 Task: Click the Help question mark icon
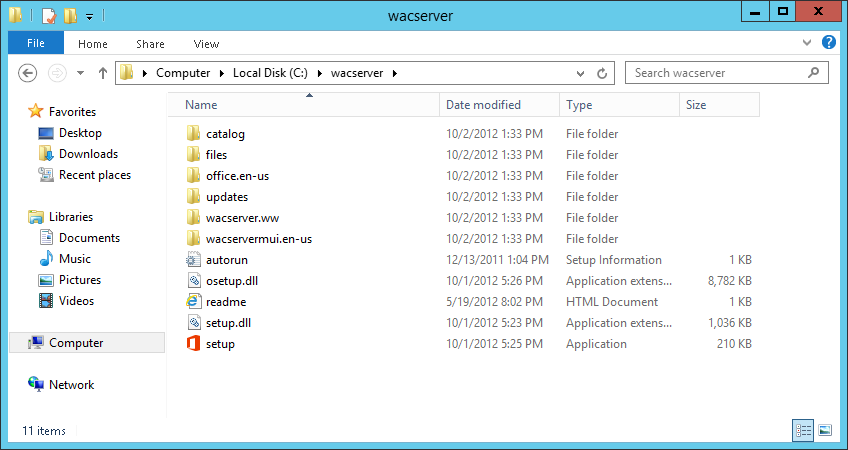[829, 42]
